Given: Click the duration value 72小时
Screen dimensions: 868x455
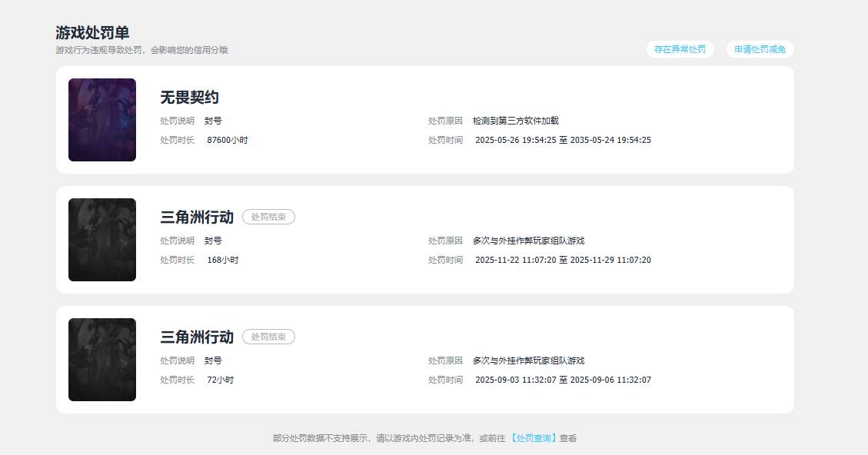Looking at the screenshot, I should (221, 380).
